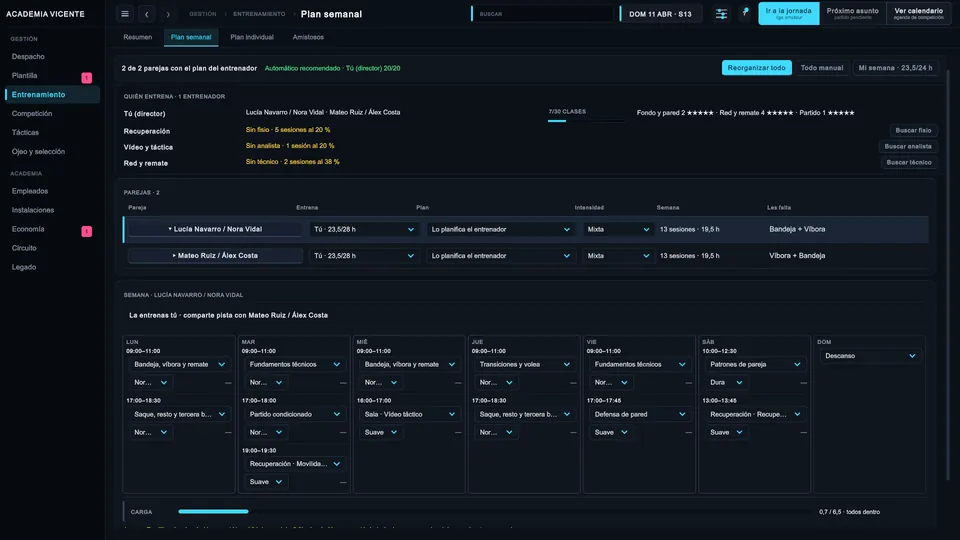Open Entrena dropdown for Lucía Navarro pair
Screen dimensions: 960x540
coord(364,229)
